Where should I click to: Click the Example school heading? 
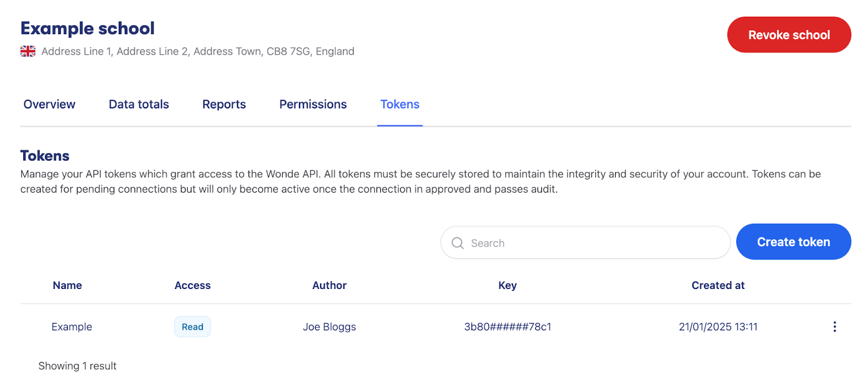pyautogui.click(x=87, y=28)
